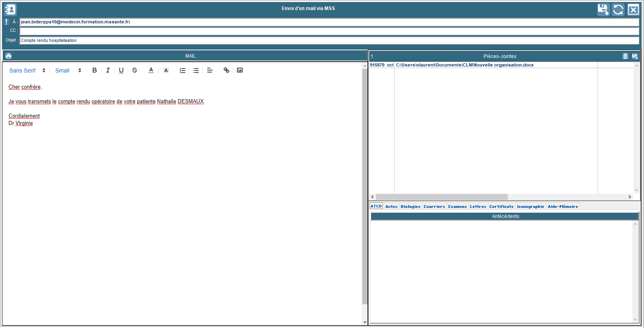
Task: Switch to the Biologies tab
Action: 410,206
